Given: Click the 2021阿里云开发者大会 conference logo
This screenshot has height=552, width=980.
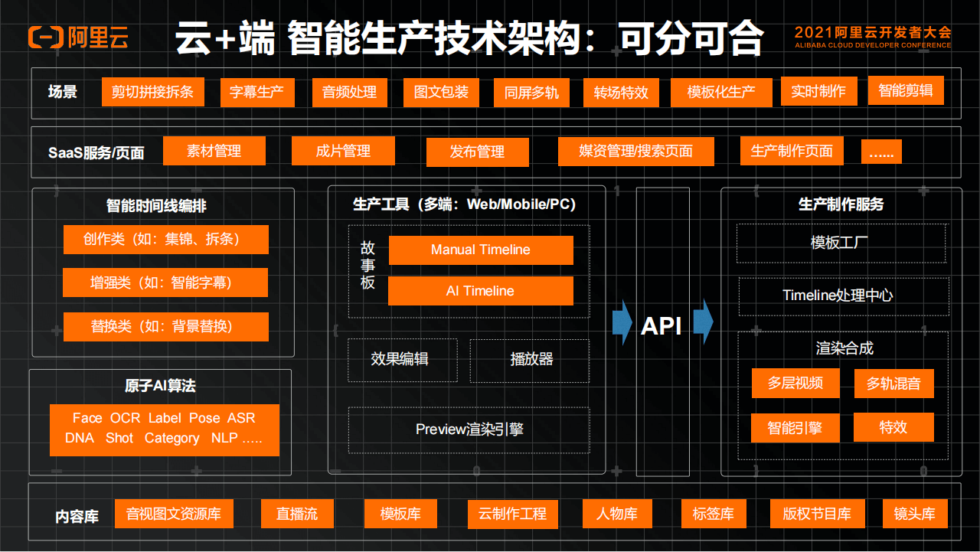Looking at the screenshot, I should coord(873,36).
